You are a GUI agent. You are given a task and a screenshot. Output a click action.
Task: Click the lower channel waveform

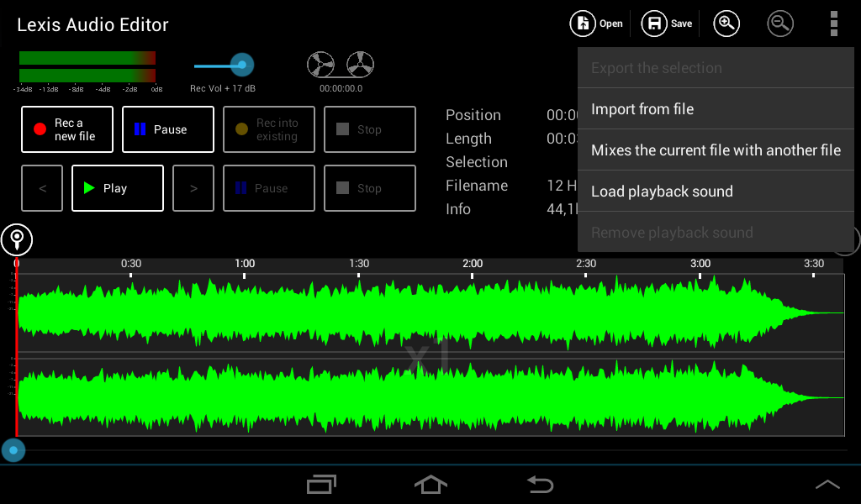430,397
